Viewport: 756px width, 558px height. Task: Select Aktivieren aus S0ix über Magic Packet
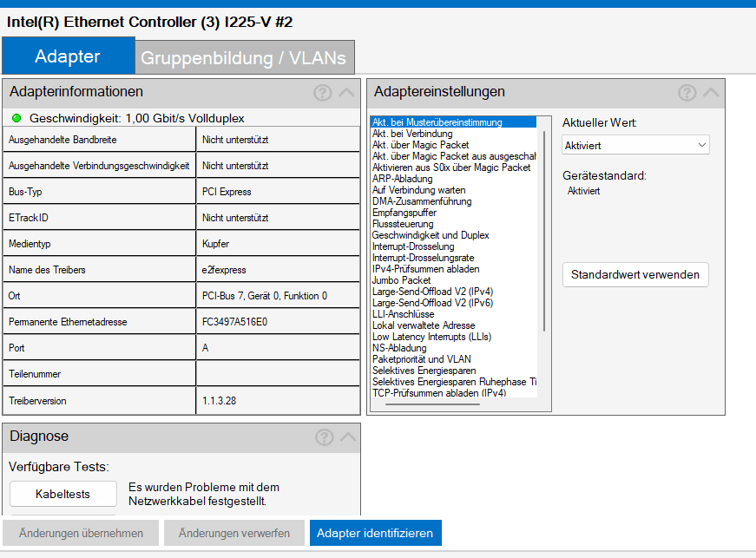[x=453, y=167]
